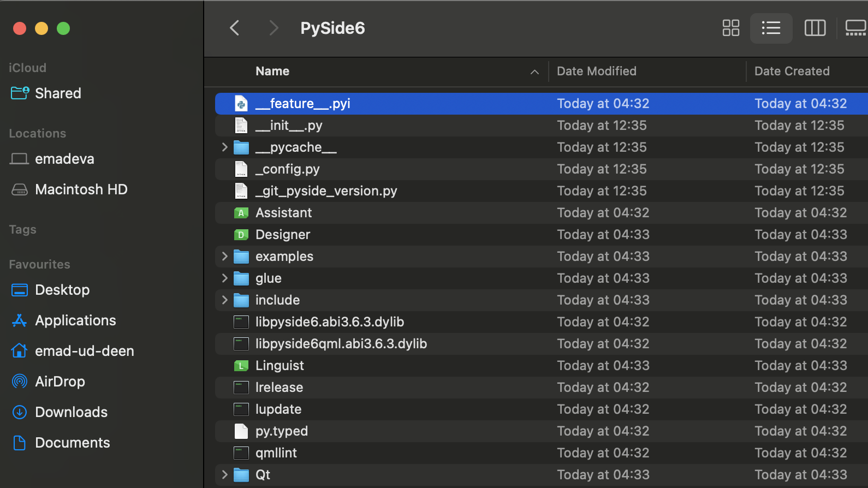
Task: Select the __init__.py file name
Action: point(289,126)
